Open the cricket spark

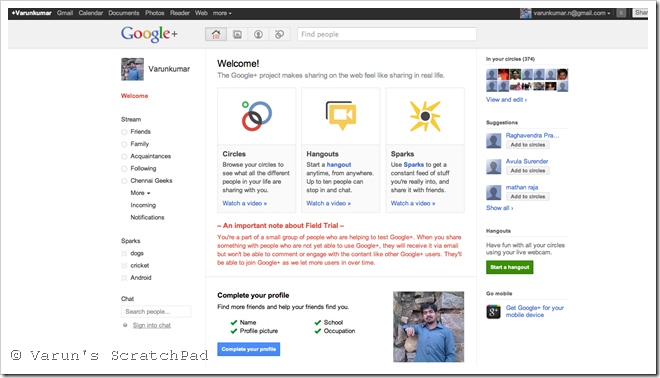coord(140,266)
